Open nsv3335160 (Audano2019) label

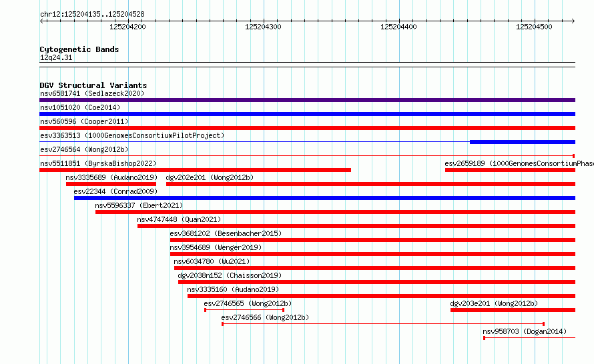(233, 289)
